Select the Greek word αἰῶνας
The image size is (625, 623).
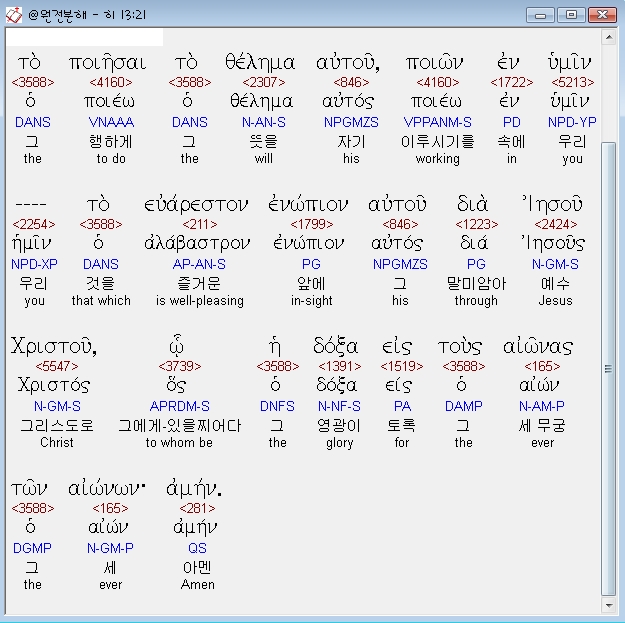[538, 346]
